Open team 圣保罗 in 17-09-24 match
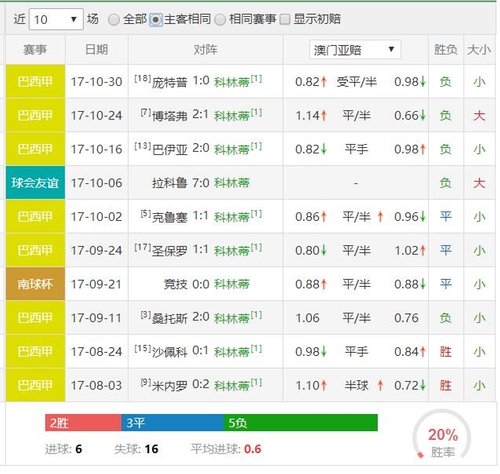This screenshot has height=474, width=500. pos(169,251)
